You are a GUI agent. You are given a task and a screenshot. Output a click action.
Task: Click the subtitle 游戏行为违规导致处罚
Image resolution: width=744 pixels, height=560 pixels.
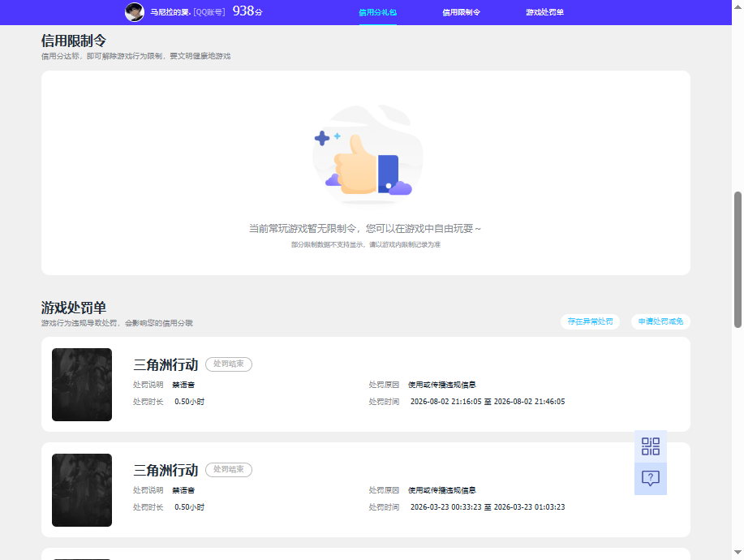(117, 323)
